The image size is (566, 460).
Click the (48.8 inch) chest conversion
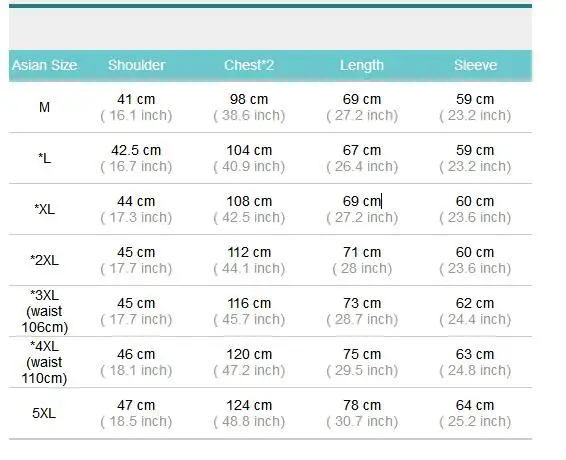click(249, 421)
